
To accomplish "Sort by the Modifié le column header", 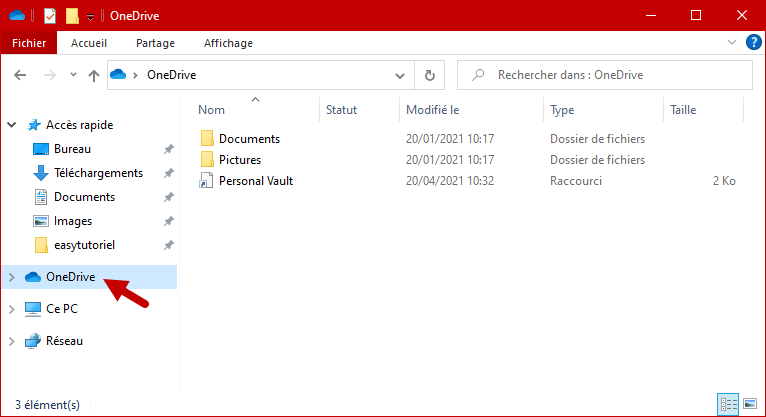I will coord(432,110).
